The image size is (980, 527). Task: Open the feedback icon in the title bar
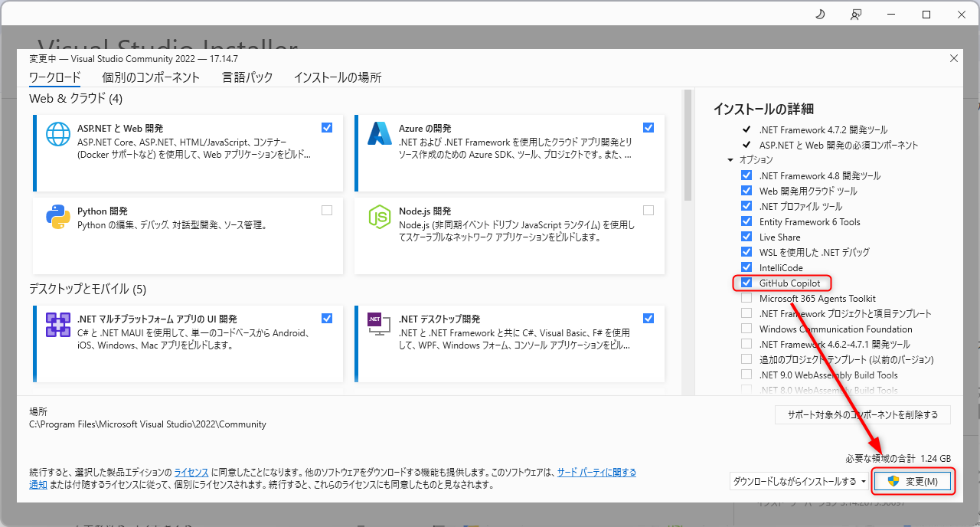tap(855, 14)
